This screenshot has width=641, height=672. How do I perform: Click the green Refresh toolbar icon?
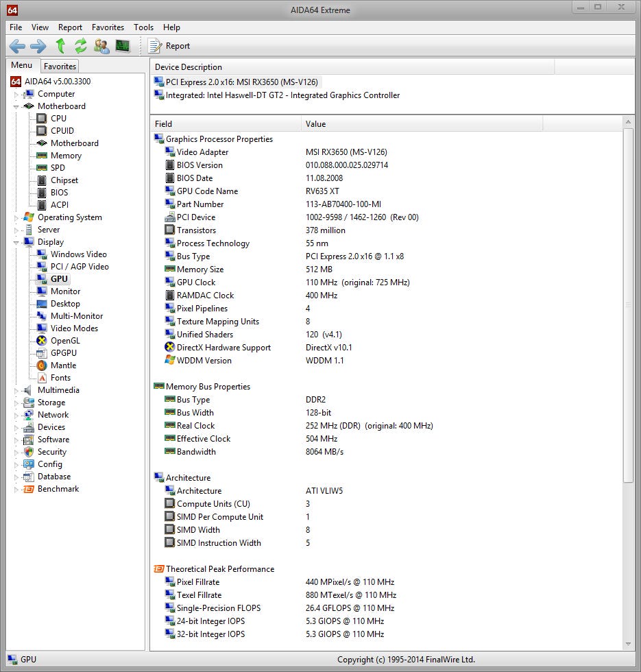pos(81,46)
